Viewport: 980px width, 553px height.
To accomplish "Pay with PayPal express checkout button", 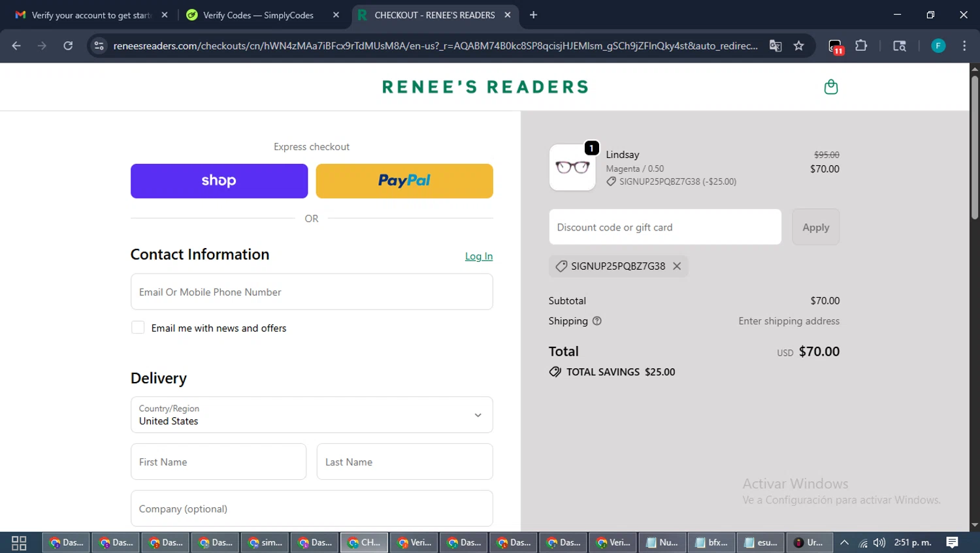I will pyautogui.click(x=404, y=181).
